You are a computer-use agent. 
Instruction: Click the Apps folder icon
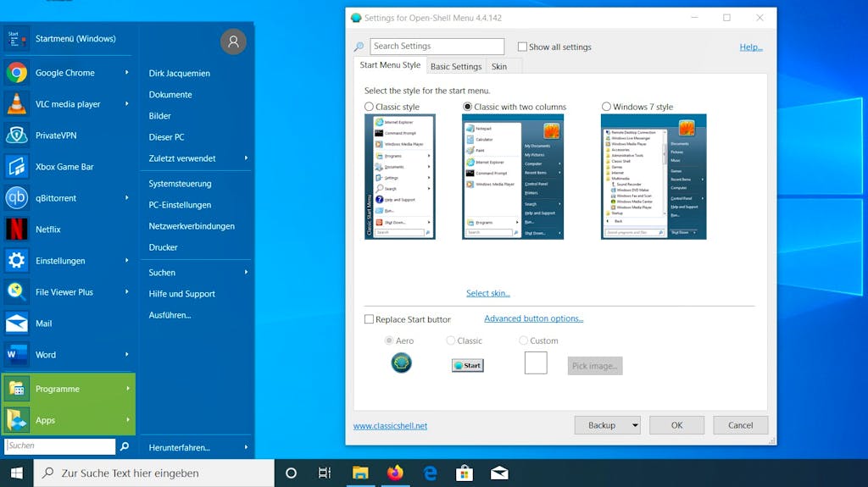tap(17, 420)
